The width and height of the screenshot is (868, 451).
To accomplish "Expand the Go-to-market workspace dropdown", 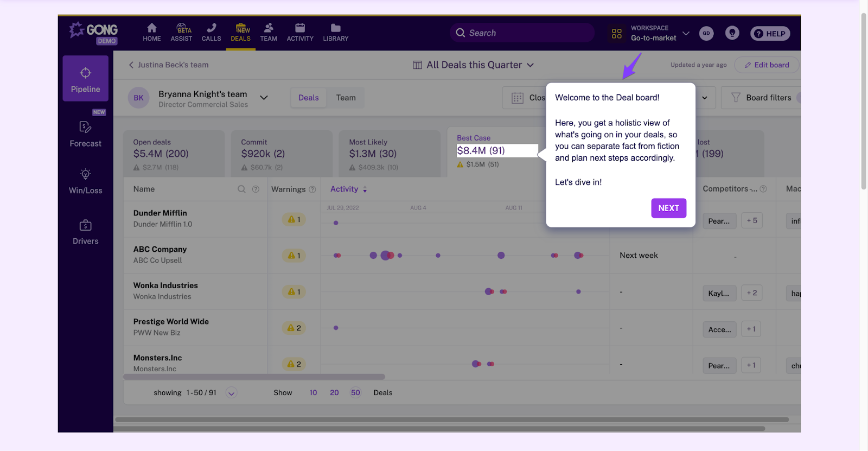I will click(x=686, y=33).
